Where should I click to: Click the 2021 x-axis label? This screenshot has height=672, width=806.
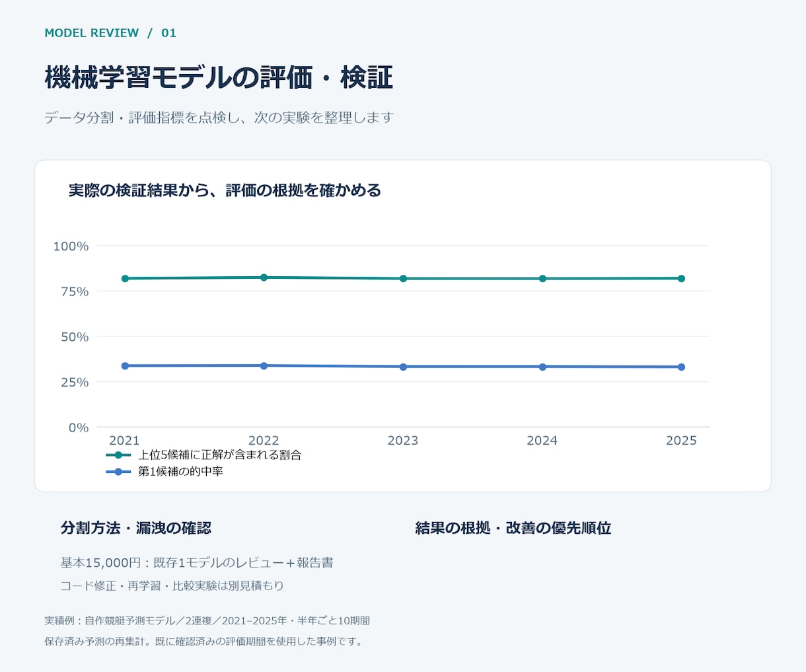coord(124,441)
